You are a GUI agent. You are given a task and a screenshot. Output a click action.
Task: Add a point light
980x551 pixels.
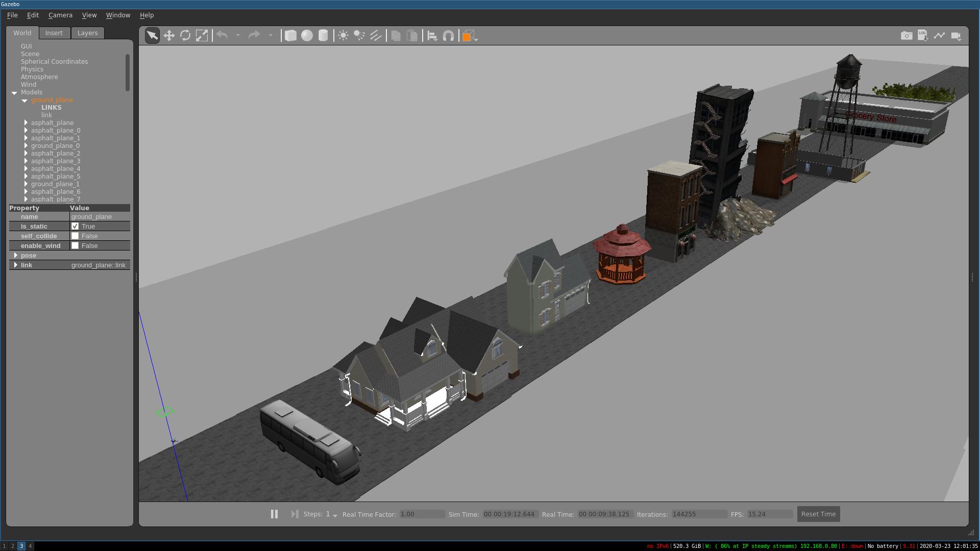(343, 36)
